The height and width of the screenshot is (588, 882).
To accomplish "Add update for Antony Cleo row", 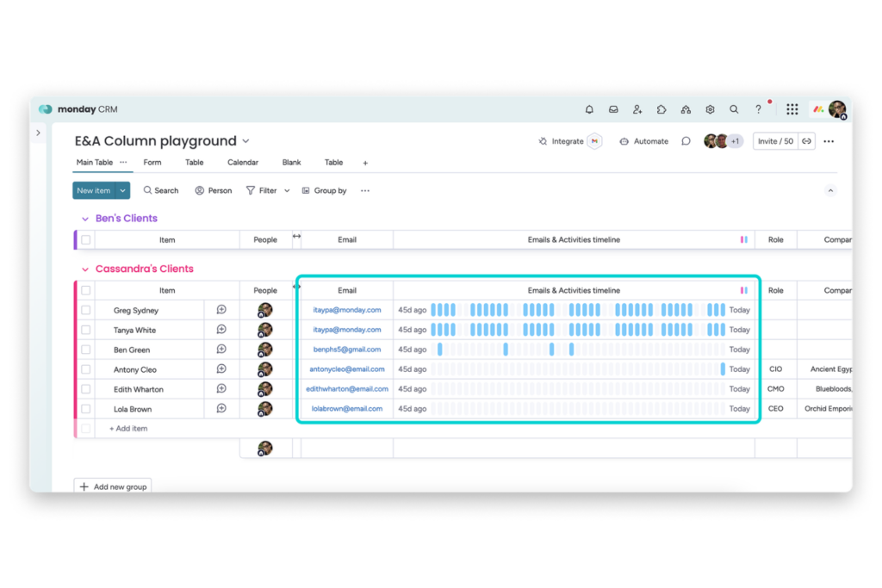I will (x=221, y=368).
